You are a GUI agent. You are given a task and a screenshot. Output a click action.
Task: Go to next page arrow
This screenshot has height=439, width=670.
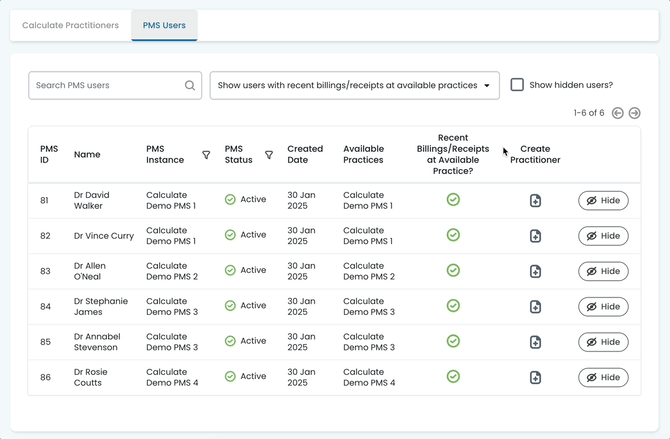tap(634, 113)
